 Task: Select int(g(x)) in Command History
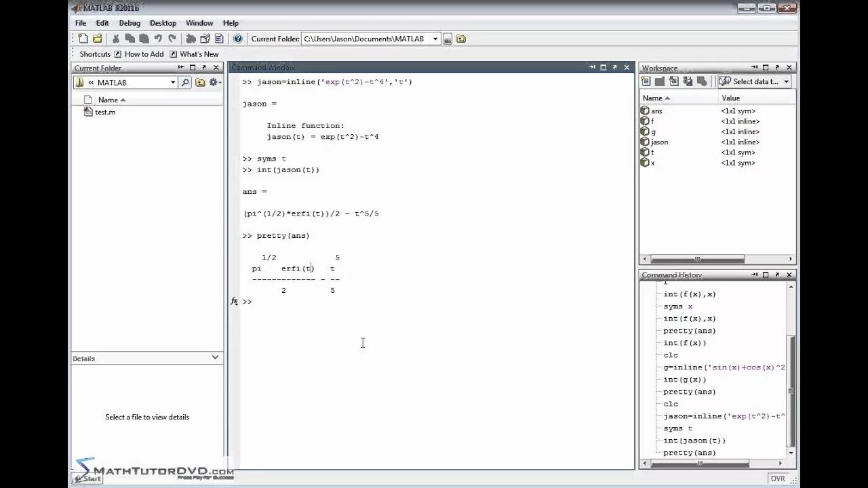point(685,380)
